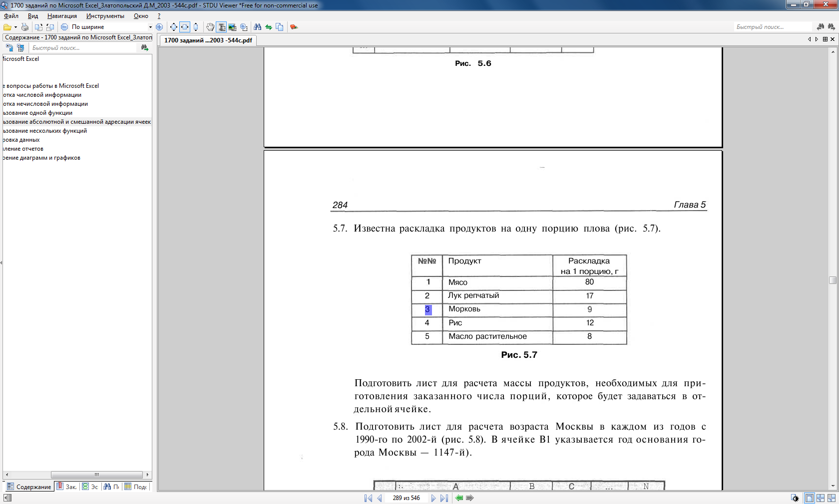Switch to the search results panel tab

pyautogui.click(x=112, y=487)
